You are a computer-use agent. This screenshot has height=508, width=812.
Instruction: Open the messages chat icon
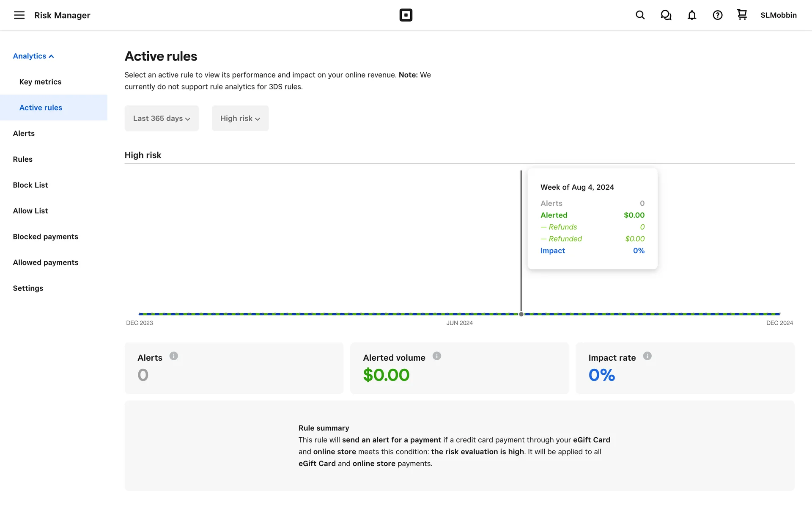point(666,15)
